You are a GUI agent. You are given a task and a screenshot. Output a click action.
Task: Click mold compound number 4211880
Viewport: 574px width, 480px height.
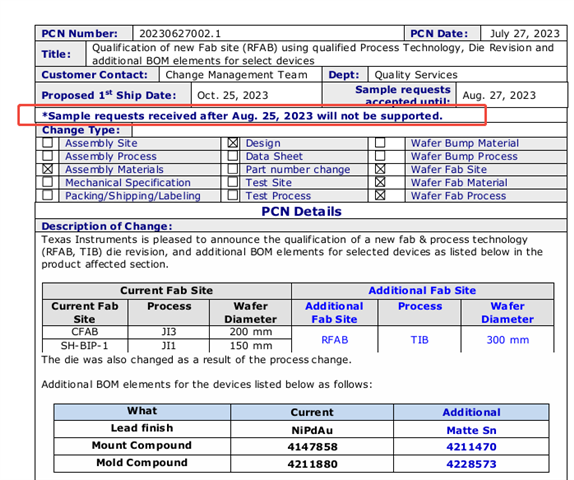click(312, 464)
